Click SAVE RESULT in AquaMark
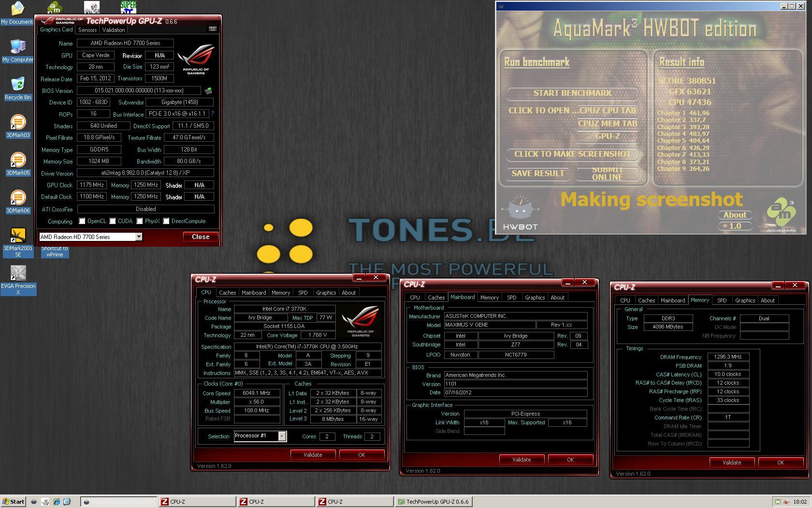Image resolution: width=812 pixels, height=508 pixels. 537,173
